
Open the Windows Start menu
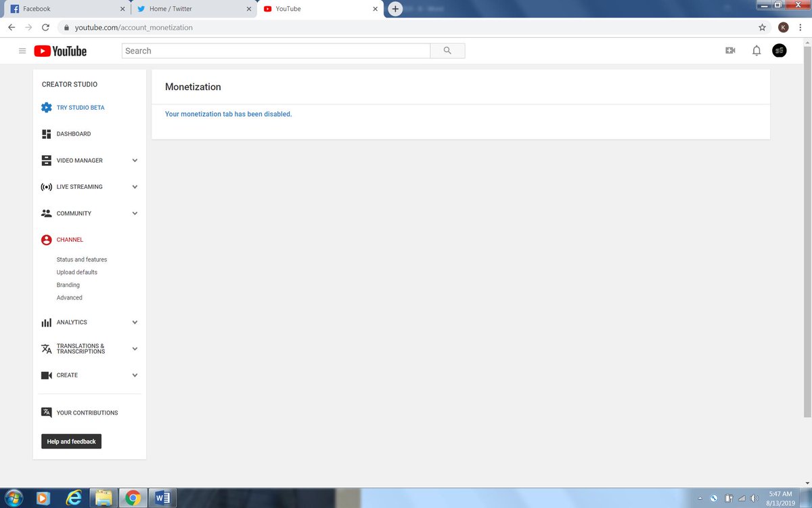[x=14, y=498]
